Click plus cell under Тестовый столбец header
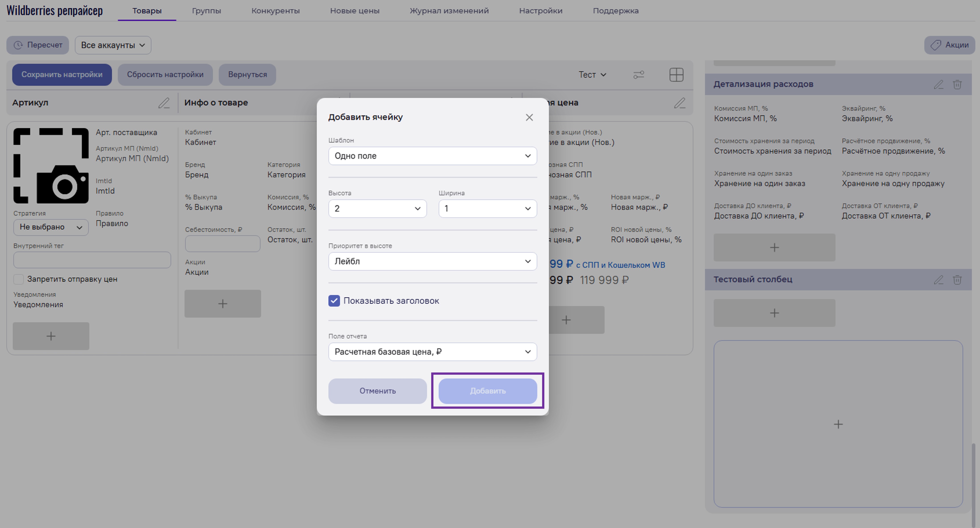980x528 pixels. [x=774, y=313]
